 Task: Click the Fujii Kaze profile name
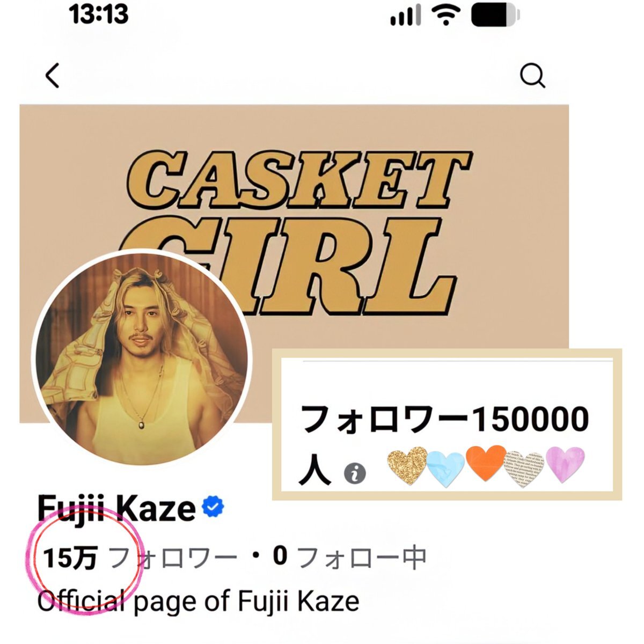coord(116,508)
